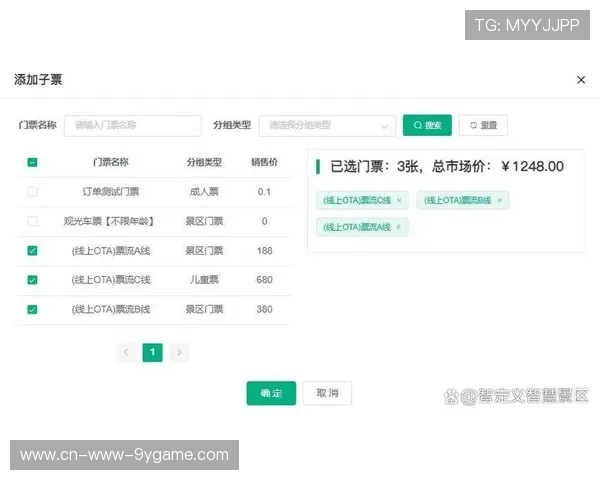
Task: Remove the (线上OTA)漂流A线 selected tag
Action: pos(398,227)
